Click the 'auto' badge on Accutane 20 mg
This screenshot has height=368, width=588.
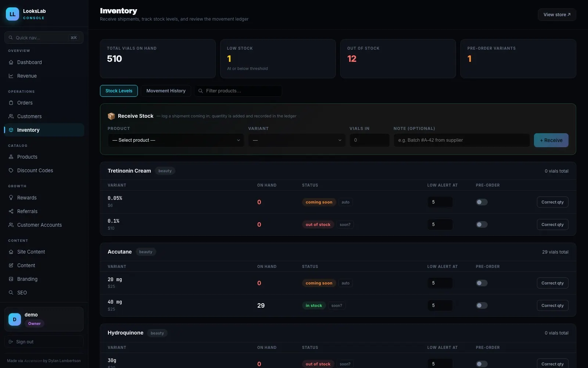(345, 283)
